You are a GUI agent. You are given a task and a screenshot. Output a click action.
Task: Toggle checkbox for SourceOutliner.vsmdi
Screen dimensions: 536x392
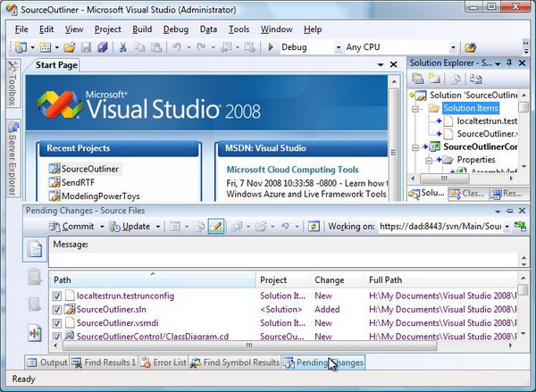[x=57, y=323]
